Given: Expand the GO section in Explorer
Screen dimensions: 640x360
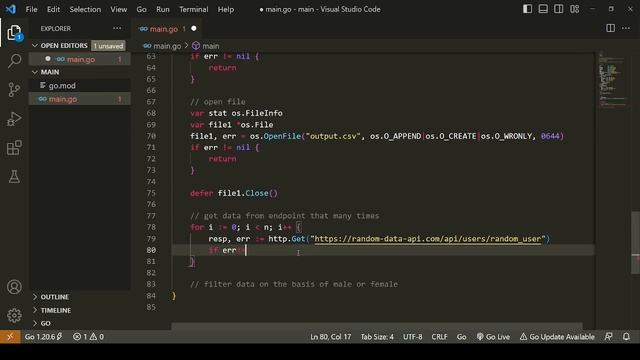Looking at the screenshot, I should pyautogui.click(x=80, y=323).
